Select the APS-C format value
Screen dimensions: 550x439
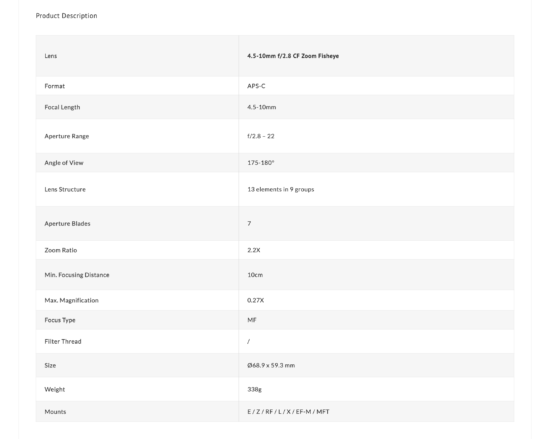point(256,86)
